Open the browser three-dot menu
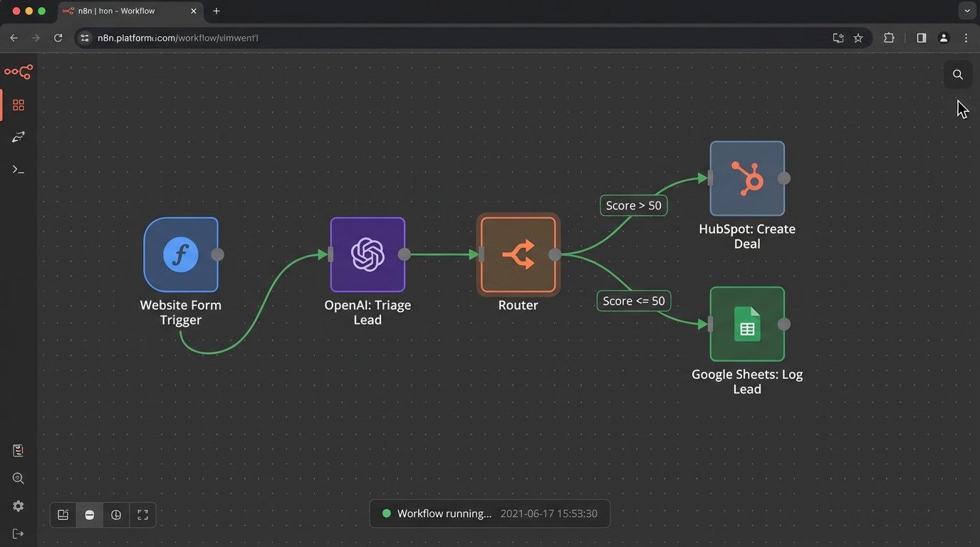 966,38
